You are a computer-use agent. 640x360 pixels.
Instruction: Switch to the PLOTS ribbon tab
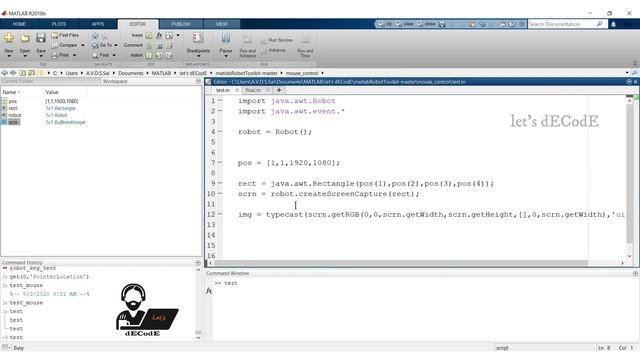pyautogui.click(x=59, y=24)
